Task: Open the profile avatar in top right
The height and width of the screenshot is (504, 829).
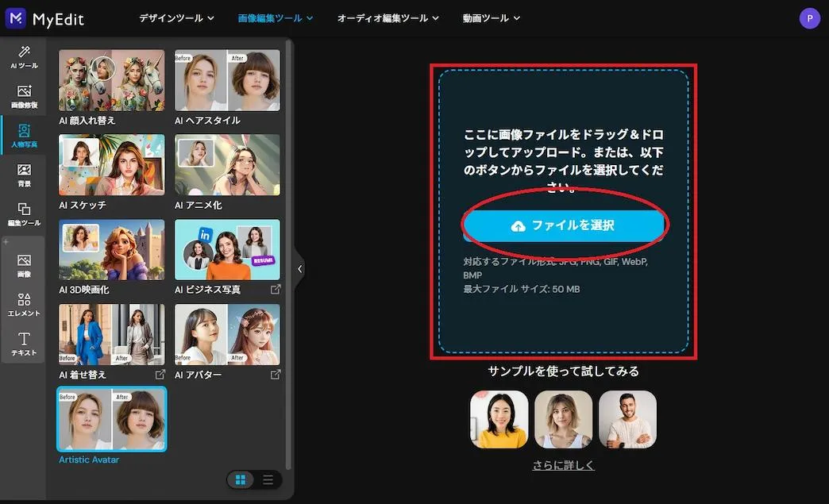Action: tap(809, 17)
